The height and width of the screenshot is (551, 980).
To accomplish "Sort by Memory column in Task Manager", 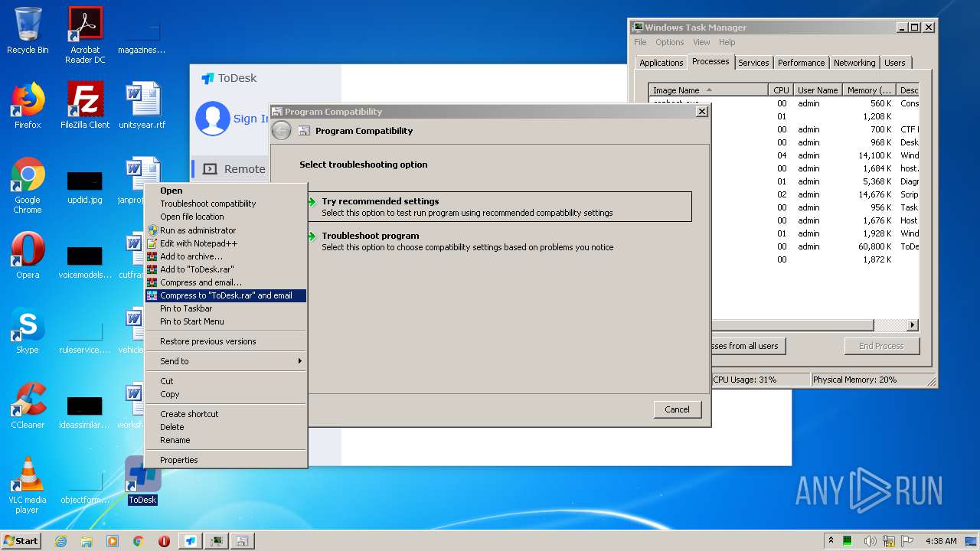I will pos(869,90).
